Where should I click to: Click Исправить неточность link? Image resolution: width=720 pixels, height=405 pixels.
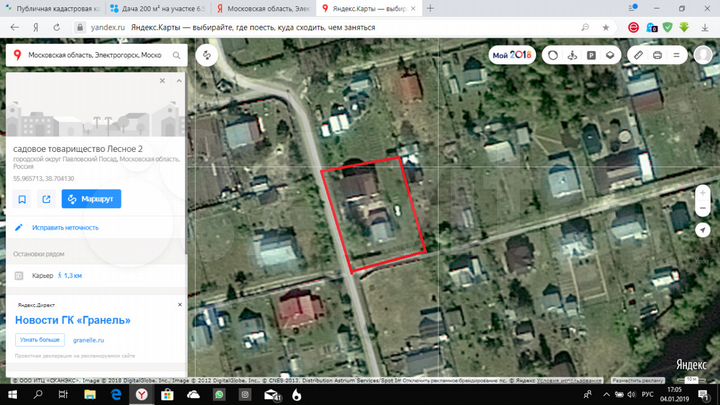pos(65,228)
